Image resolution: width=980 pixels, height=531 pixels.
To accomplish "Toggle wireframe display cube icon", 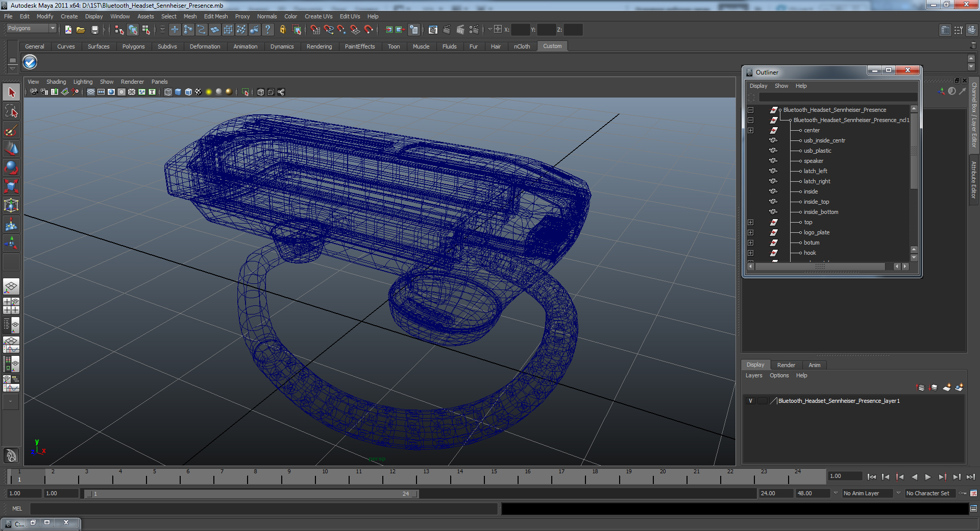I will [x=168, y=92].
